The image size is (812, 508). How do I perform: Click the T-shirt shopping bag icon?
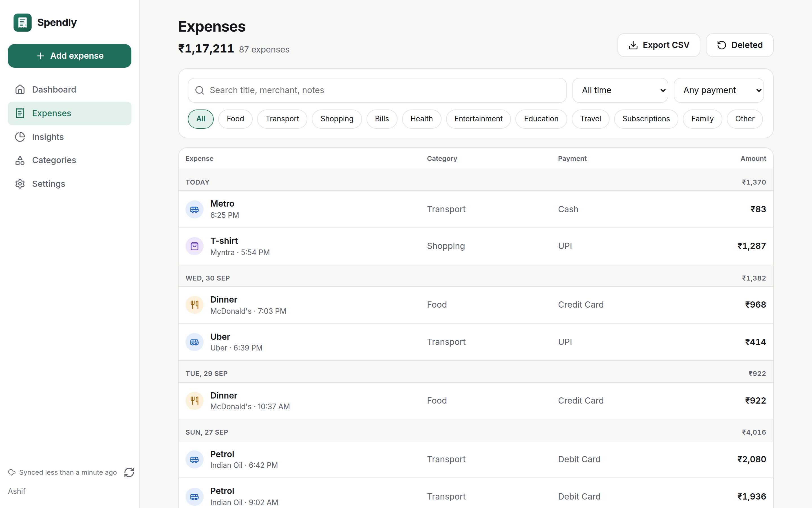pos(195,246)
